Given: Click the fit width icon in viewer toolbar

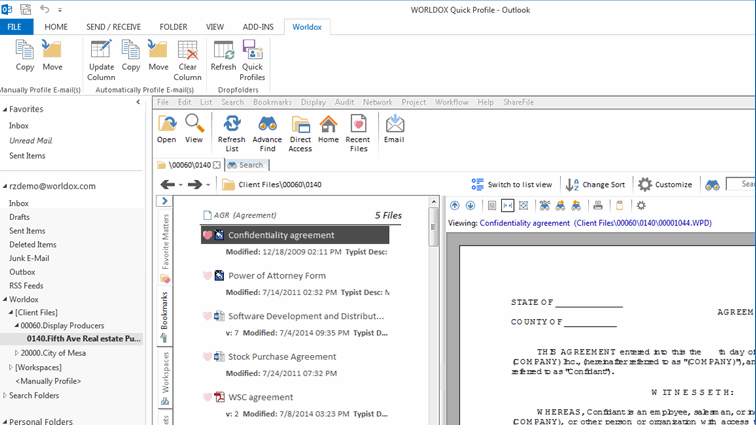Looking at the screenshot, I should click(508, 206).
